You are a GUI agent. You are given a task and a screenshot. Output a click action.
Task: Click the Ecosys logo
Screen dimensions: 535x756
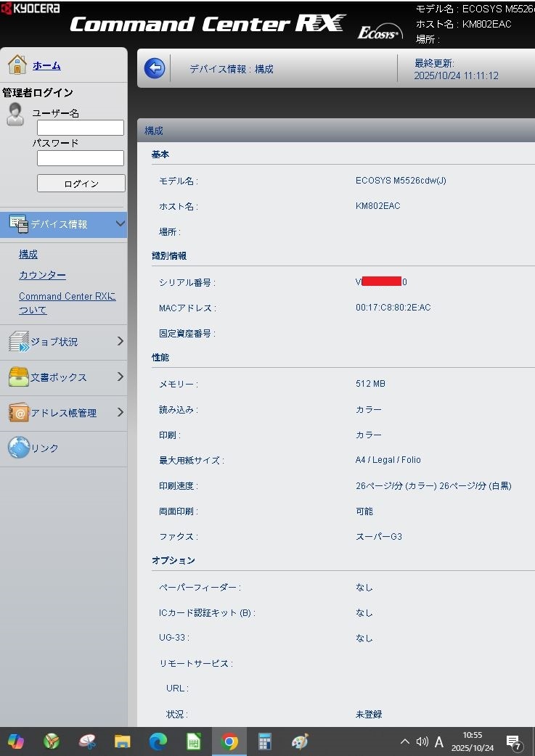(x=380, y=32)
